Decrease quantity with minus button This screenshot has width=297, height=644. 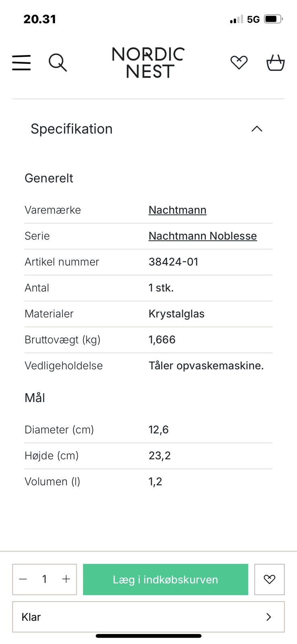pyautogui.click(x=23, y=579)
